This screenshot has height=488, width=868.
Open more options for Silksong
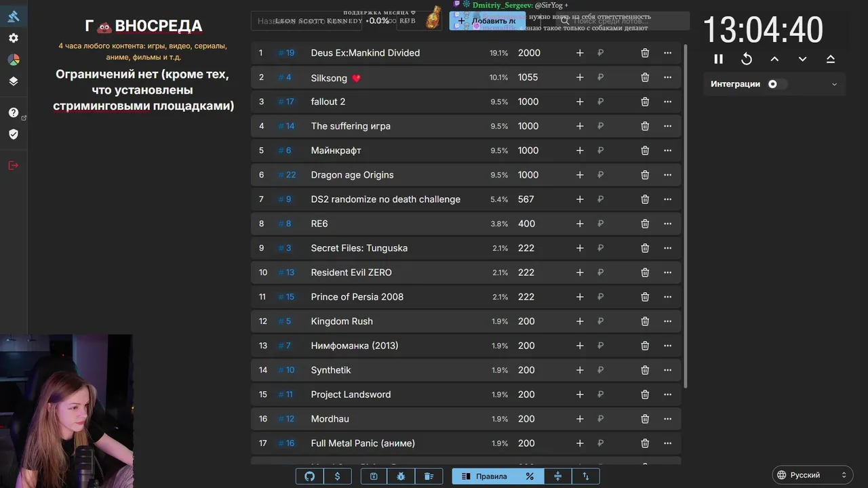[x=668, y=77]
